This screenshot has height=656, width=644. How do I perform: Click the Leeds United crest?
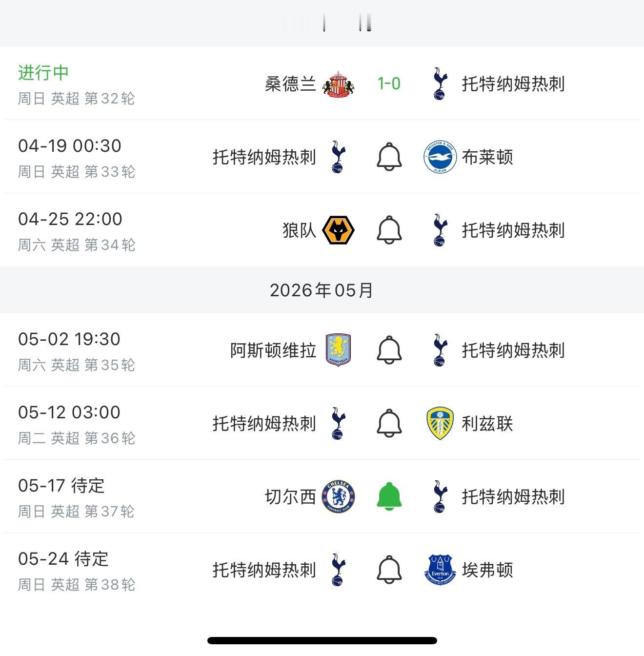coord(440,424)
